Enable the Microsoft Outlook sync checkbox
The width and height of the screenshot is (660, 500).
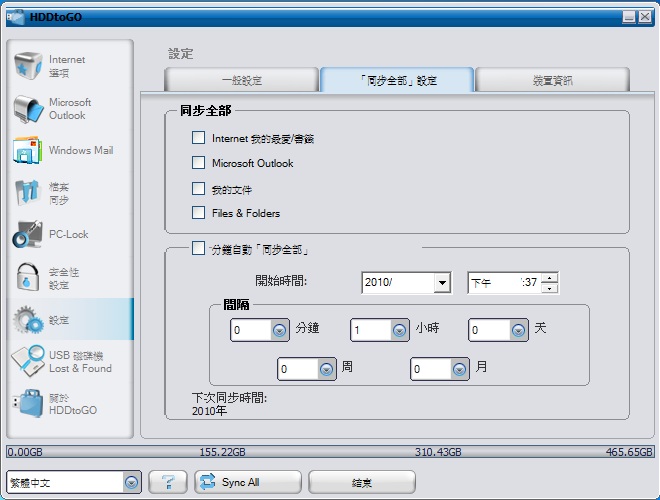coord(198,163)
